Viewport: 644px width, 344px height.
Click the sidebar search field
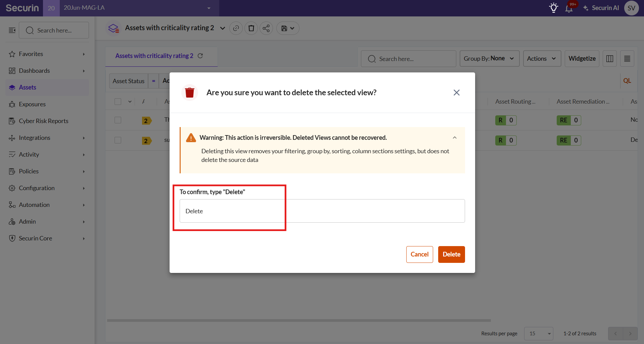pos(54,30)
